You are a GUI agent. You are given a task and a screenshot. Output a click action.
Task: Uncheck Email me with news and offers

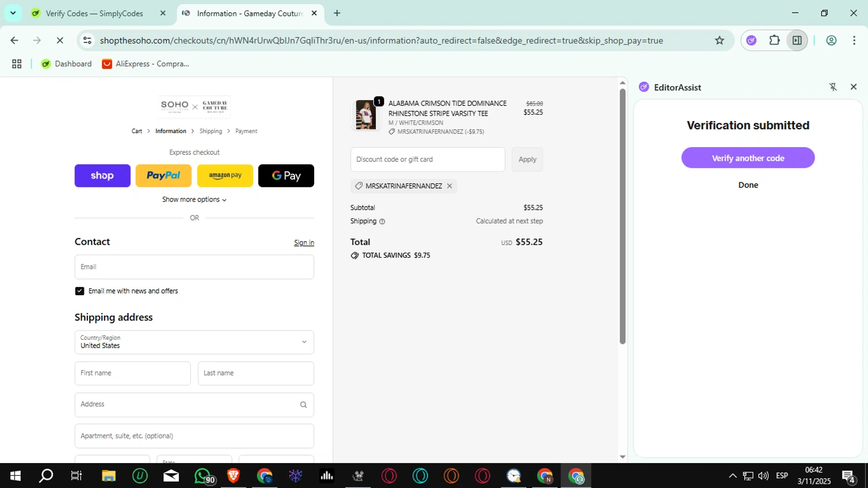[80, 291]
